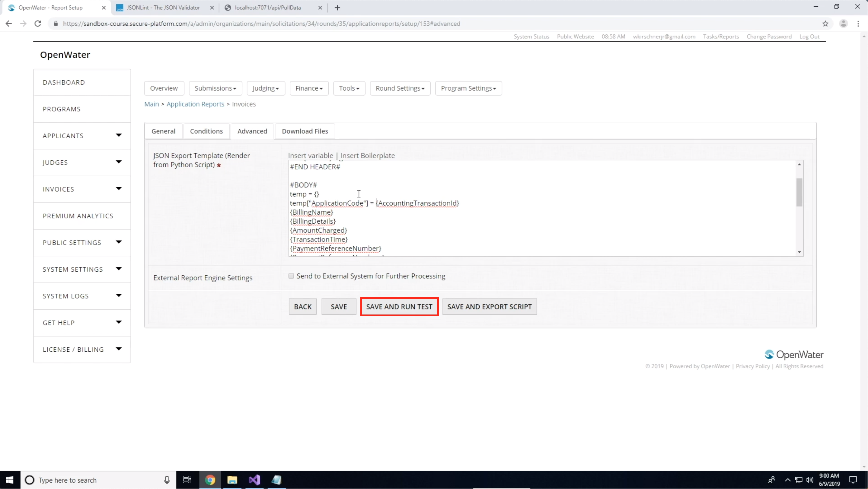Open Programs in the sidebar
868x489 pixels.
(x=82, y=109)
